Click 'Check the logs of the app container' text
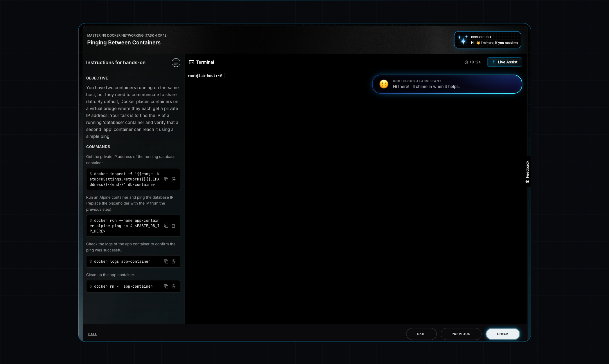609x364 pixels. pos(131,247)
